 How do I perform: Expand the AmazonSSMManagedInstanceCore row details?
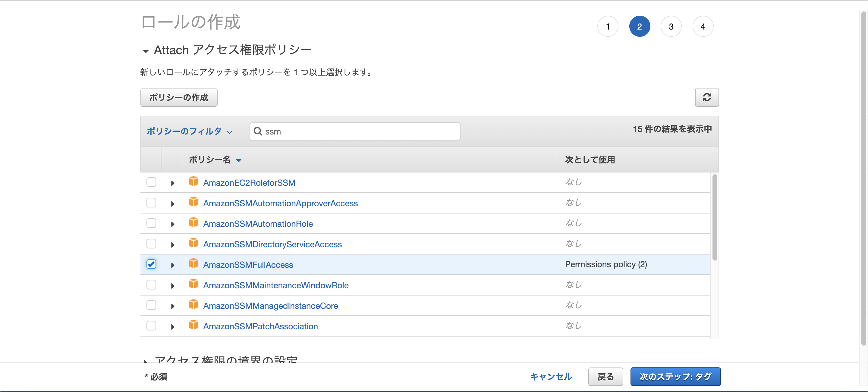[172, 307]
